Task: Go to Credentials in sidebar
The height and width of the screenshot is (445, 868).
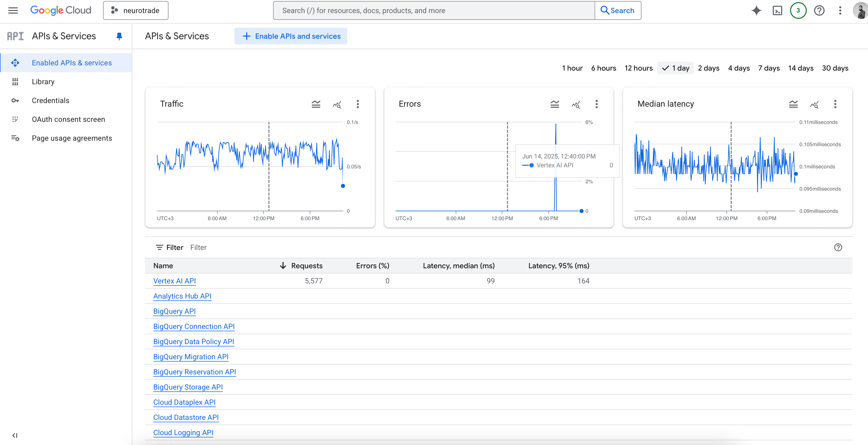Action: (50, 100)
